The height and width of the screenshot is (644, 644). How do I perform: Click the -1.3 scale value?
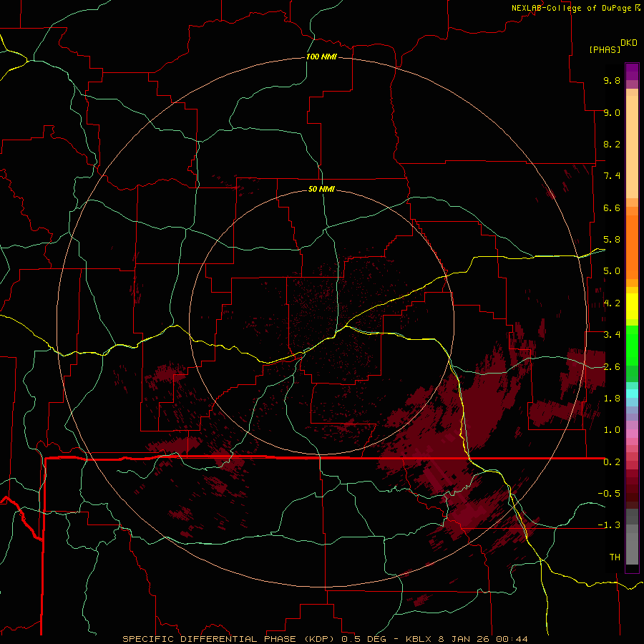(609, 525)
